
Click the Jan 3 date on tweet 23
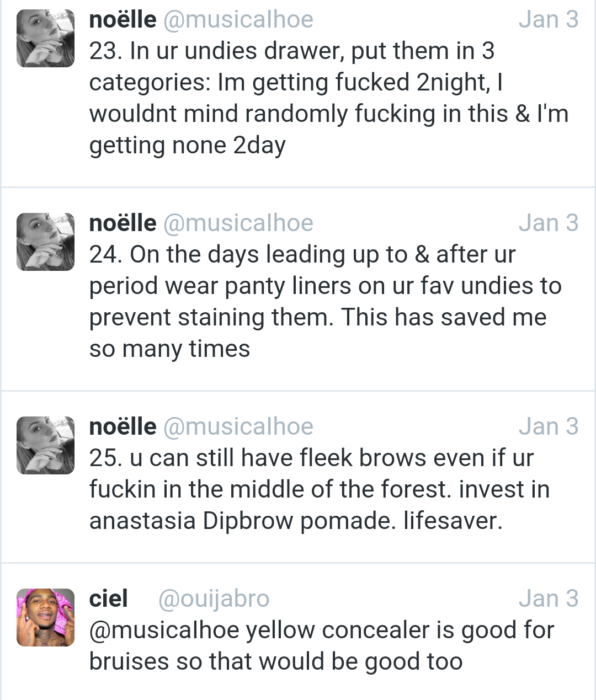tap(548, 20)
